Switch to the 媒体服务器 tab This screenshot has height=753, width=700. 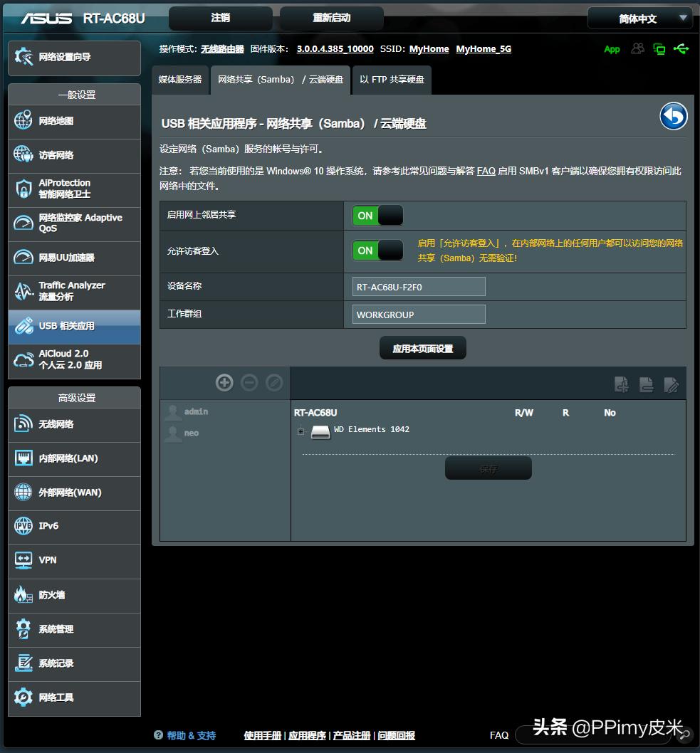click(180, 80)
